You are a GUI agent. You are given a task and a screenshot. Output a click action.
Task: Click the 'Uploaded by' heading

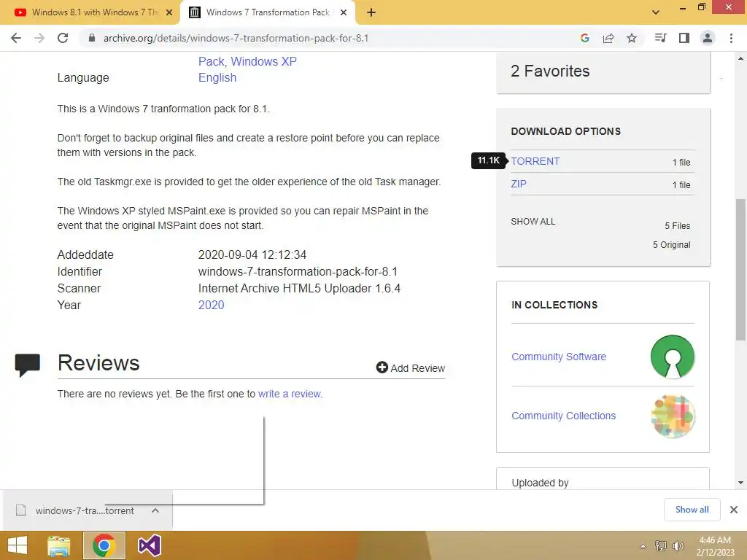tap(541, 483)
